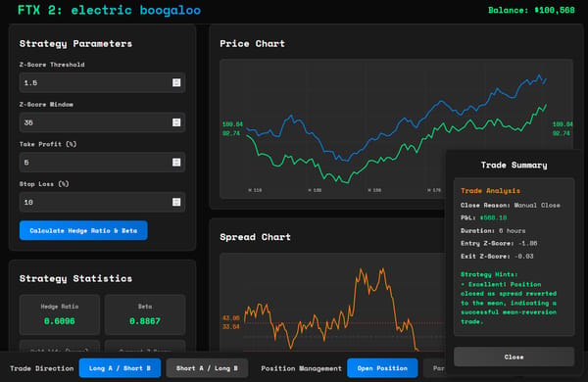
Task: Click the Z-Score Threshold input field
Action: (102, 83)
